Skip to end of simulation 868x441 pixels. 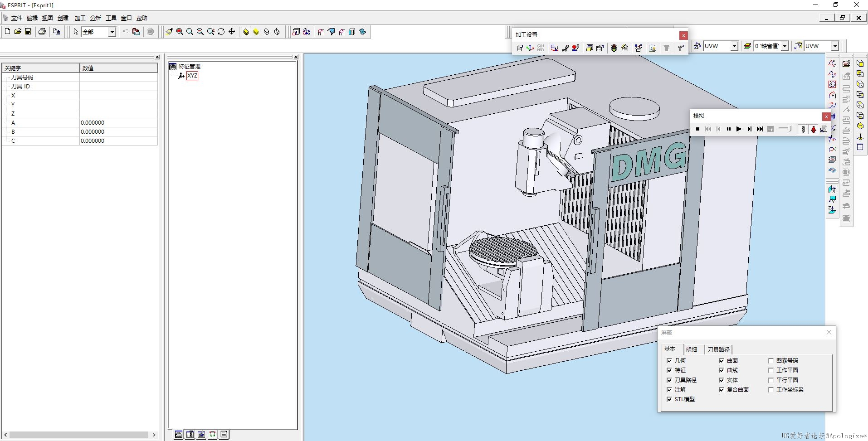pos(760,129)
